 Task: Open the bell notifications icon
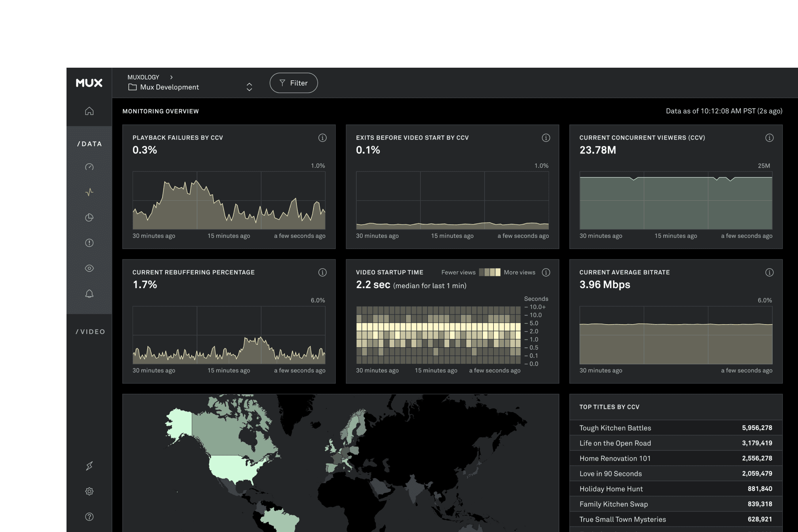[x=89, y=293]
